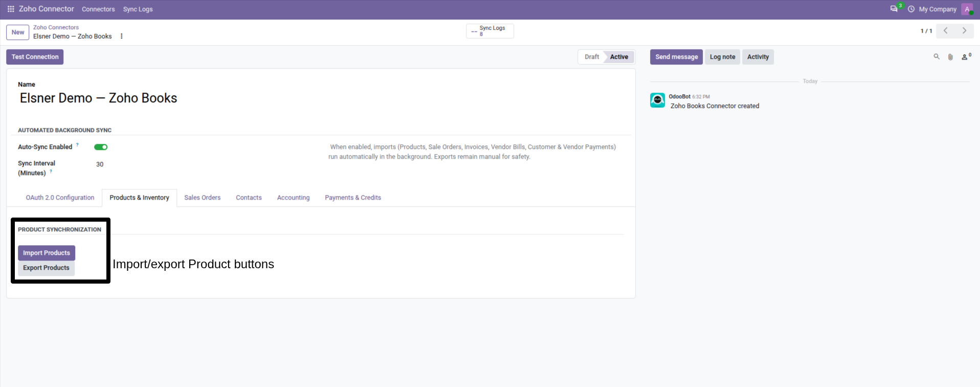Toggle the Auto-Sync Enabled switch
The width and height of the screenshot is (980, 387).
coord(101,147)
